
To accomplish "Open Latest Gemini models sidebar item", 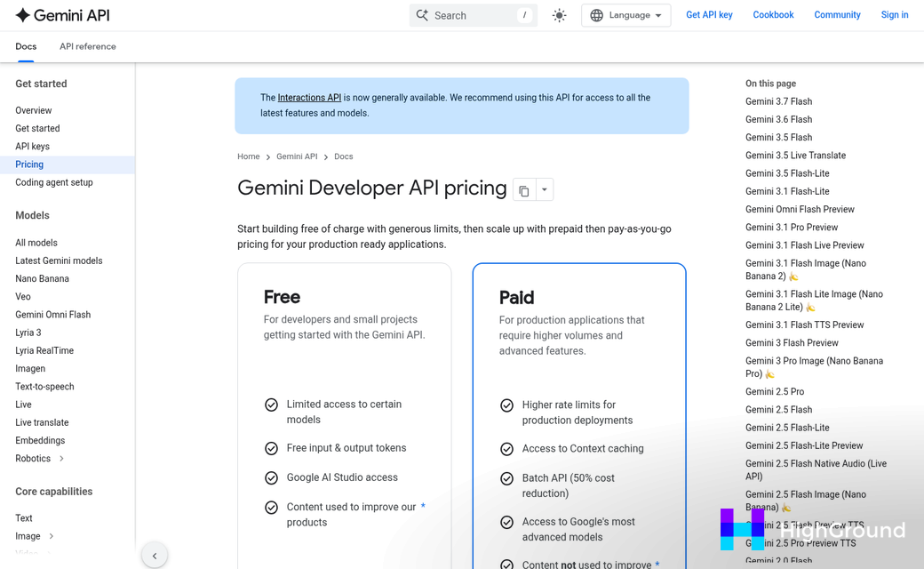I will point(59,260).
